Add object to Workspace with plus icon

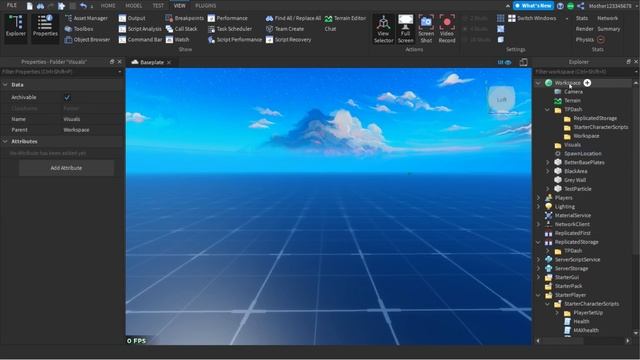[x=587, y=83]
